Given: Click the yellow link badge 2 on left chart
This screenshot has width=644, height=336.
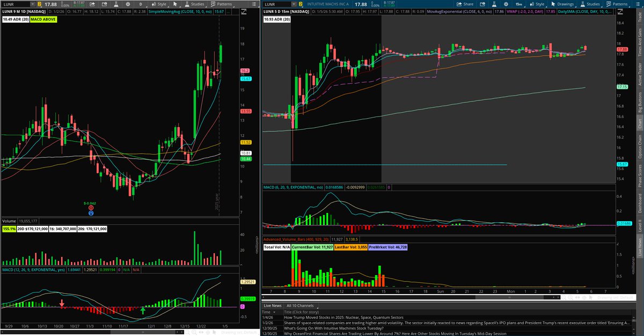Looking at the screenshot, I should 39,4.
